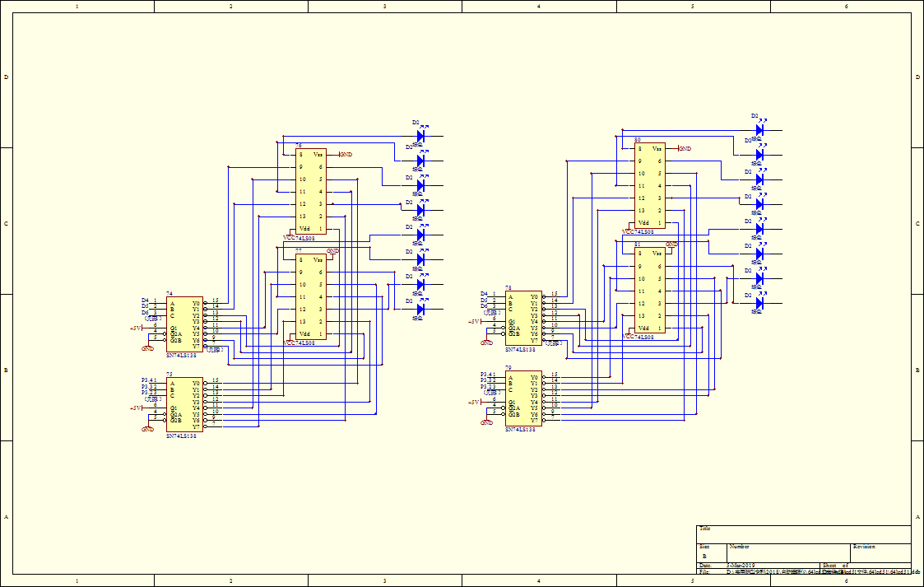Select the GND symbol below chip 79's inputs
Viewport: 924px width, 587px height.
pos(486,422)
